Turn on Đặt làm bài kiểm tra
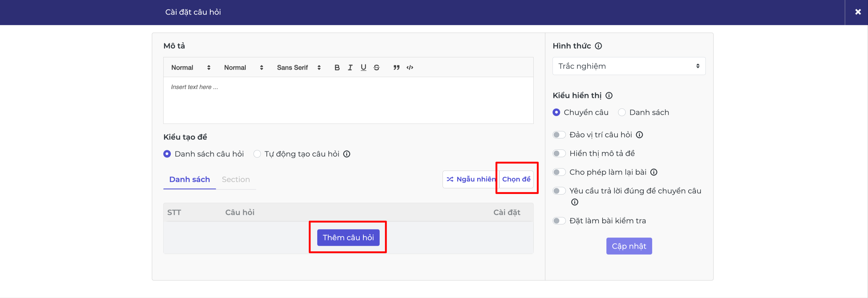Screen dimensions: 868x298 [559, 221]
